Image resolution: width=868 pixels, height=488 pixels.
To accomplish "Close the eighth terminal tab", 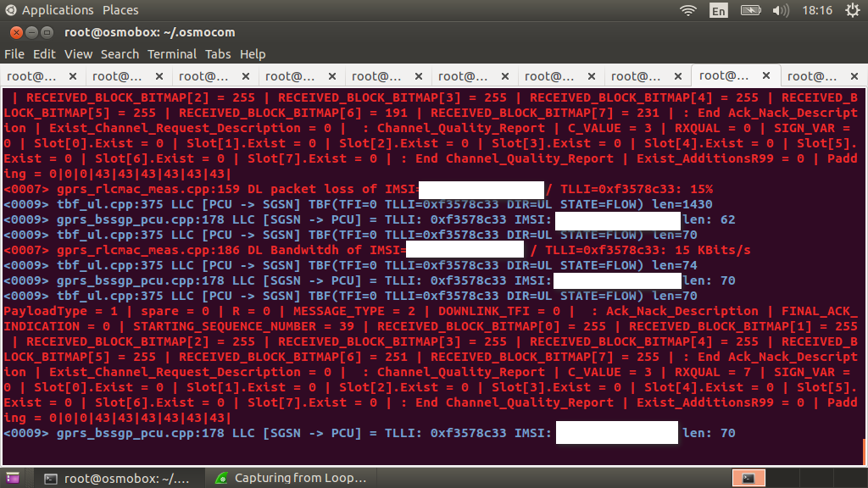I will click(677, 76).
